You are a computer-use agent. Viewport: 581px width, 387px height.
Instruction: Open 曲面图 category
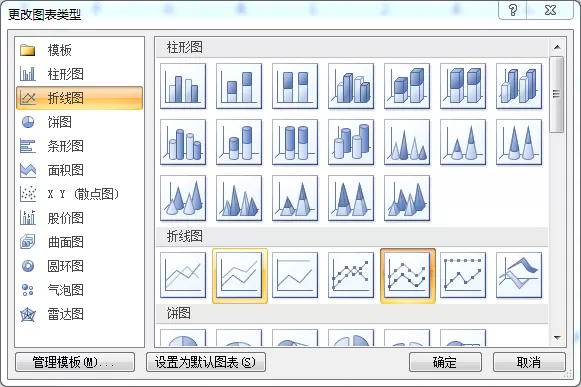tap(79, 242)
